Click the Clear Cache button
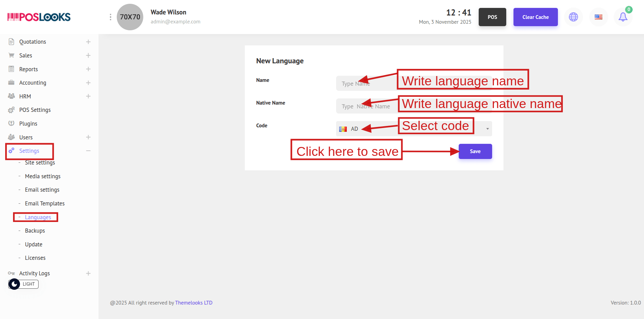This screenshot has width=644, height=319. pos(535,17)
